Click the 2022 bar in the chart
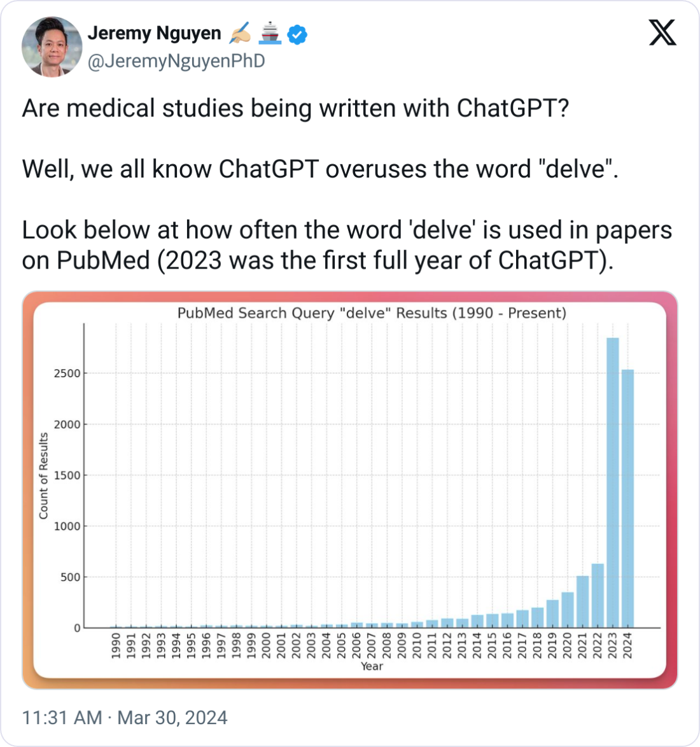Viewport: 700px width, 747px height. click(x=598, y=596)
